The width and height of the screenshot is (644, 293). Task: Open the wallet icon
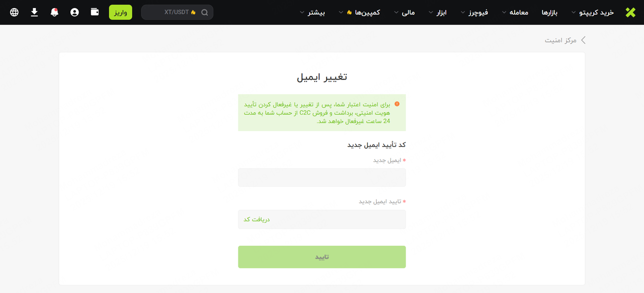[x=95, y=12]
